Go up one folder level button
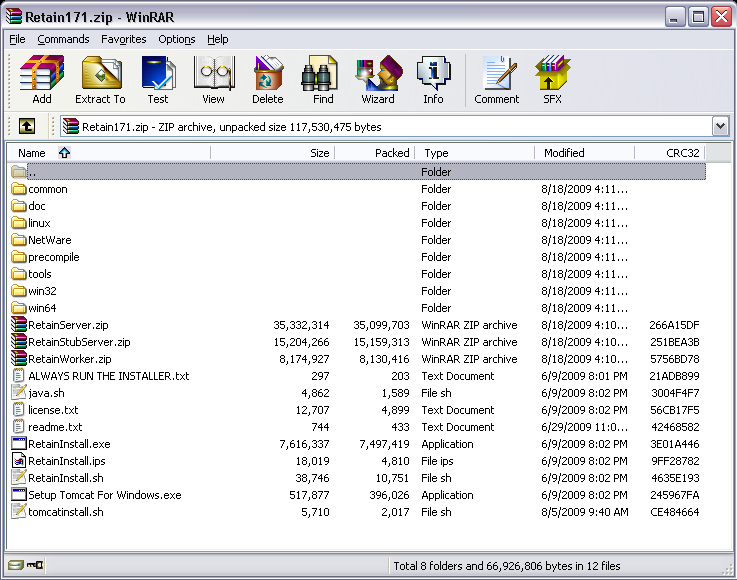Screen dimensions: 737x580 (27, 126)
